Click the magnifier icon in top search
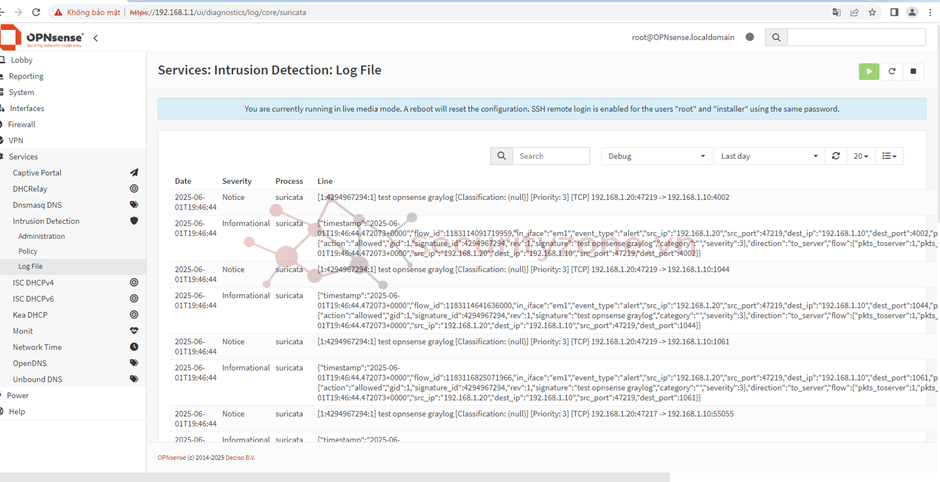The height and width of the screenshot is (482, 940). (776, 37)
